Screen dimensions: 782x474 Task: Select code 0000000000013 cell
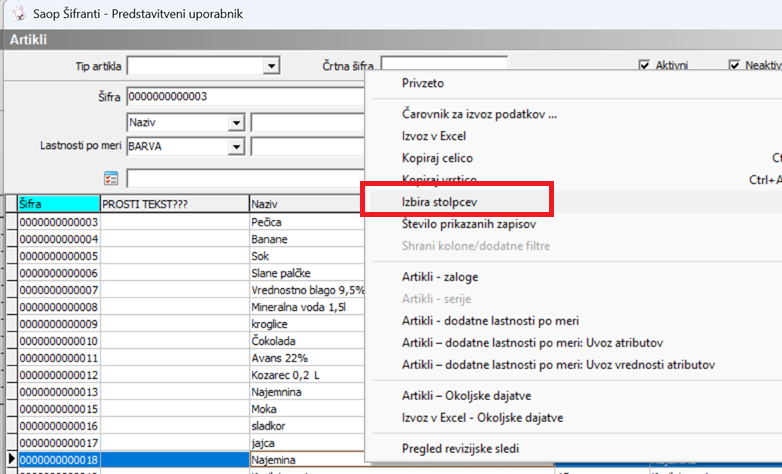point(59,392)
